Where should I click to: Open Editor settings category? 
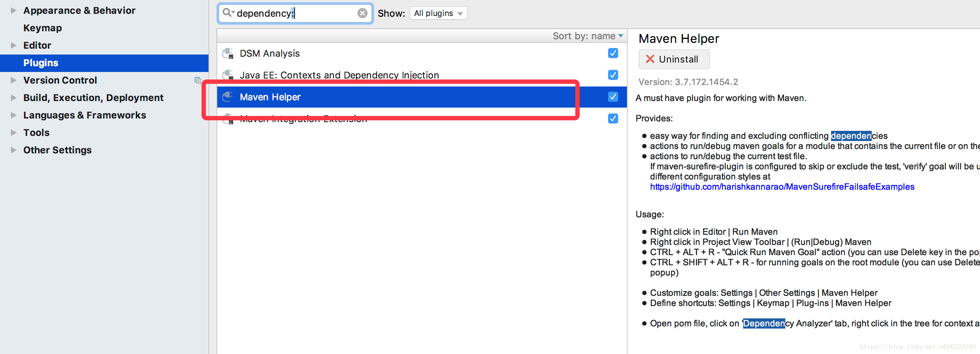tap(37, 45)
